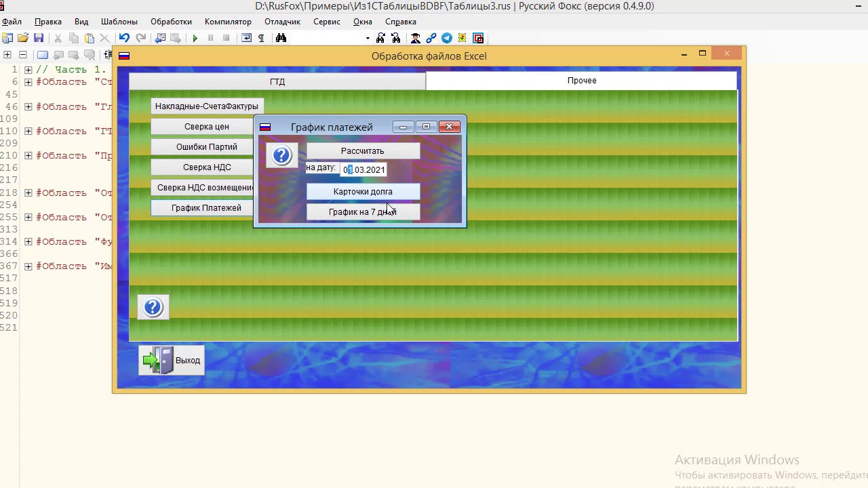Click the date field showing 01.03.2021
This screenshot has height=488, width=868.
(363, 169)
